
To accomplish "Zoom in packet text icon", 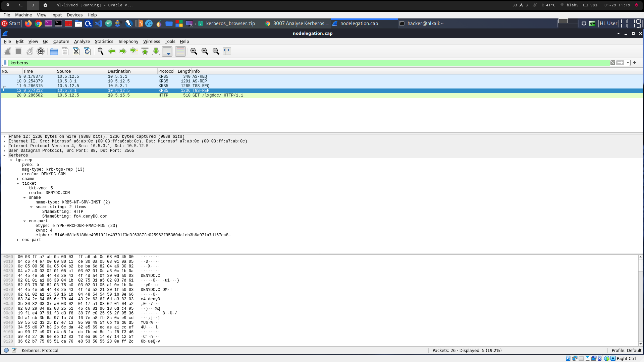I will point(194,51).
